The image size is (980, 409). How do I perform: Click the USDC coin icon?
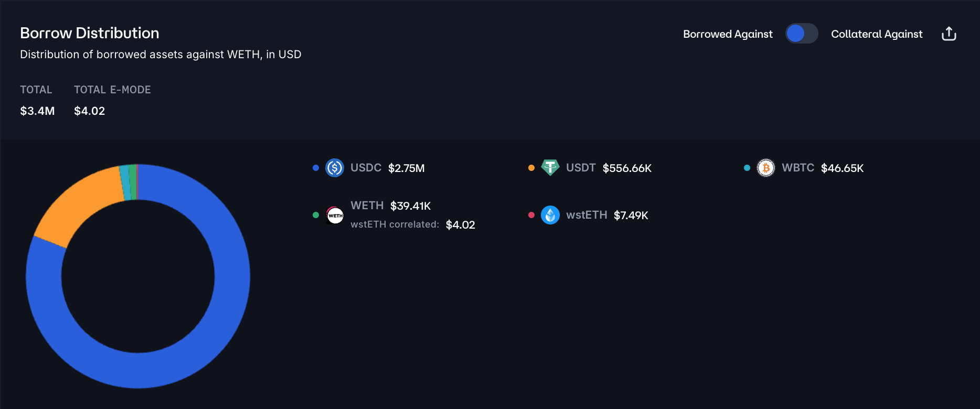335,168
